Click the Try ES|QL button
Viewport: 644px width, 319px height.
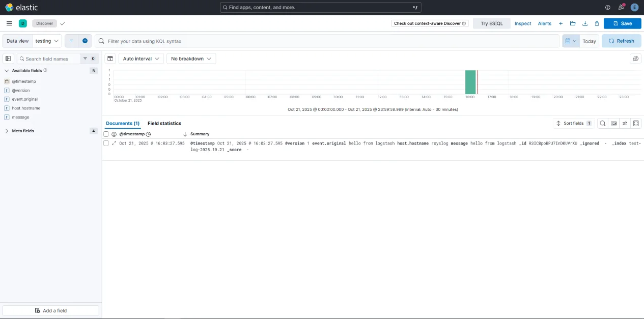coord(492,23)
